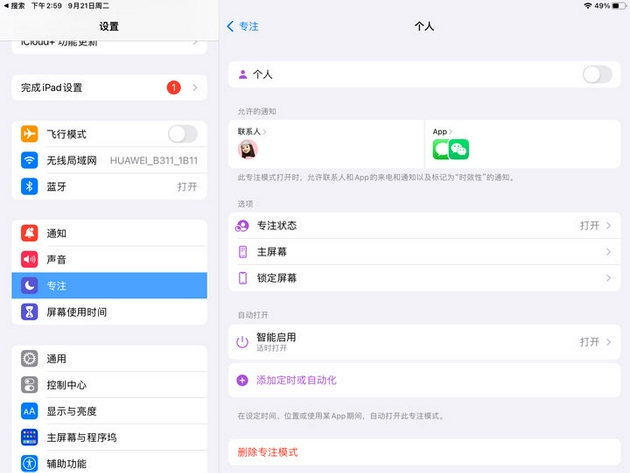The image size is (630, 473).
Task: Expand App allowed apps chevron
Action: point(450,131)
